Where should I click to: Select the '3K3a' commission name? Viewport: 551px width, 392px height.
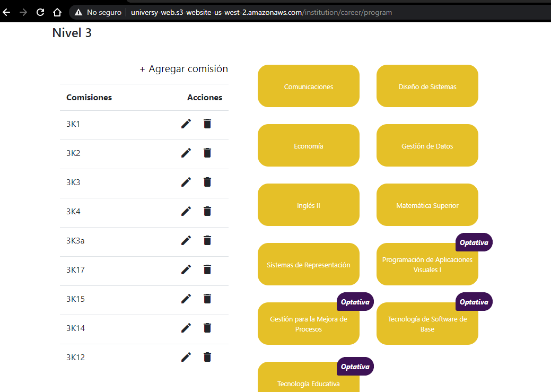click(x=75, y=240)
